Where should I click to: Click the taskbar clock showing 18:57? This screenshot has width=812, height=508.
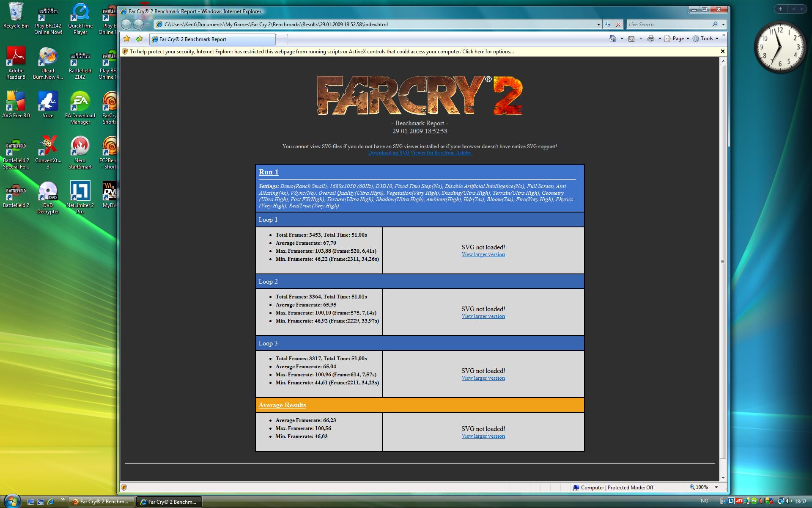point(800,501)
